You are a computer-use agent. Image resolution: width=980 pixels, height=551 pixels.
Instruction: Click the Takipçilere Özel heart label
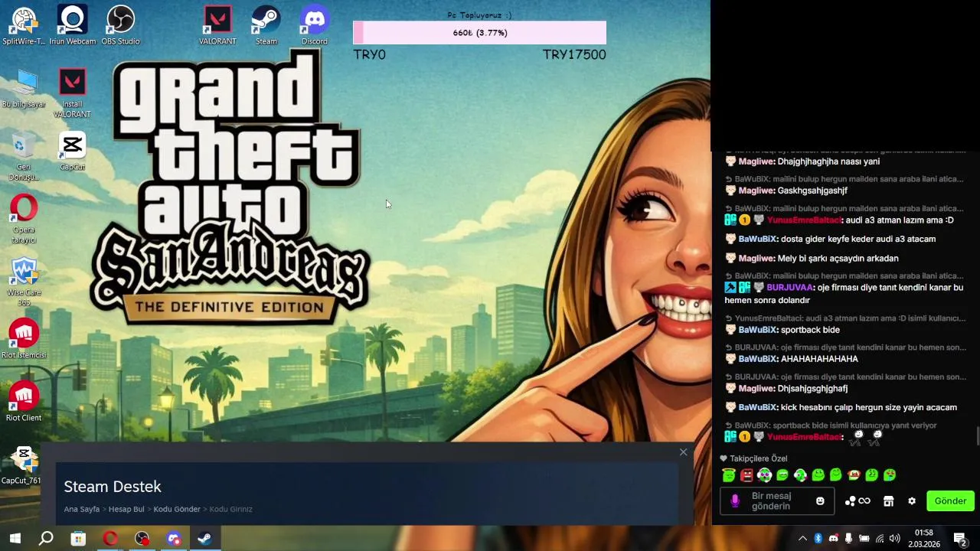click(754, 458)
